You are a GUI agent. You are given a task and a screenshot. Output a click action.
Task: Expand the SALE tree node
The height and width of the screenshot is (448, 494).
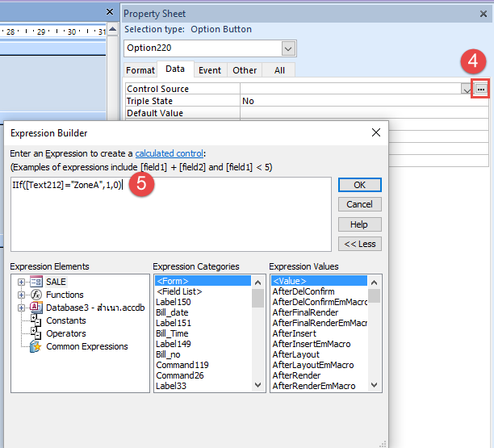21,282
